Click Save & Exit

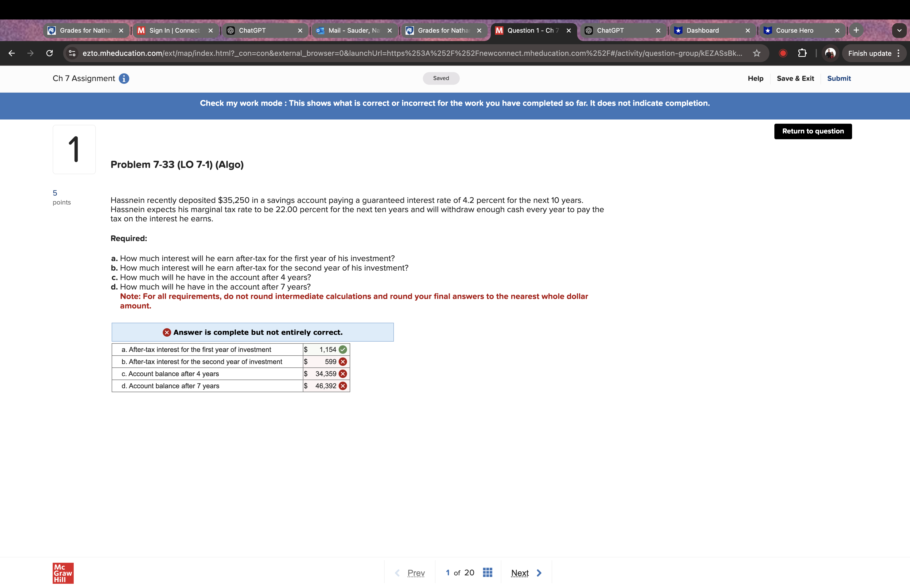coord(795,79)
